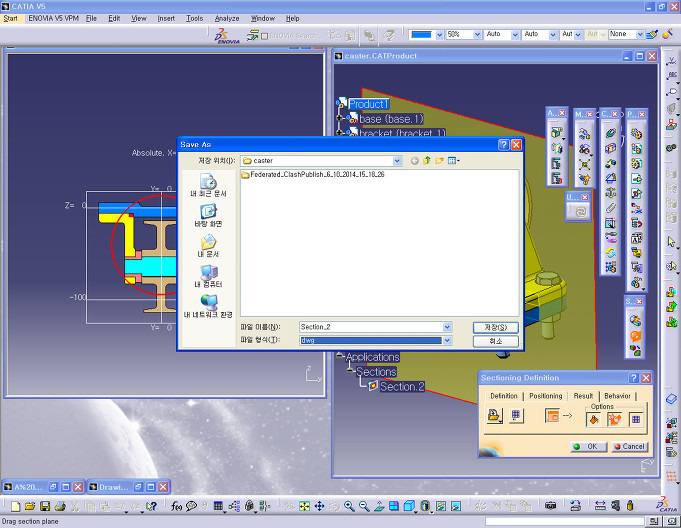This screenshot has height=528, width=681.
Task: Click the Normal View icon
Action: 379,506
